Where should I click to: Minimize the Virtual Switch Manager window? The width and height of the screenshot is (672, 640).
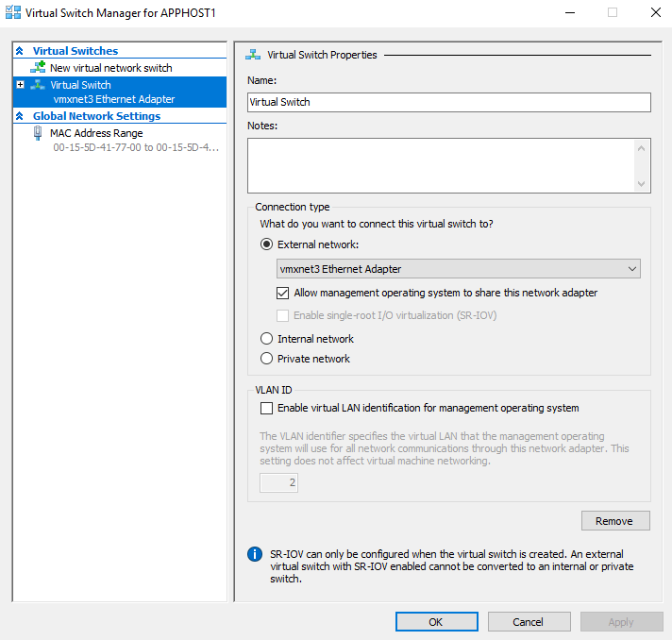click(x=570, y=13)
